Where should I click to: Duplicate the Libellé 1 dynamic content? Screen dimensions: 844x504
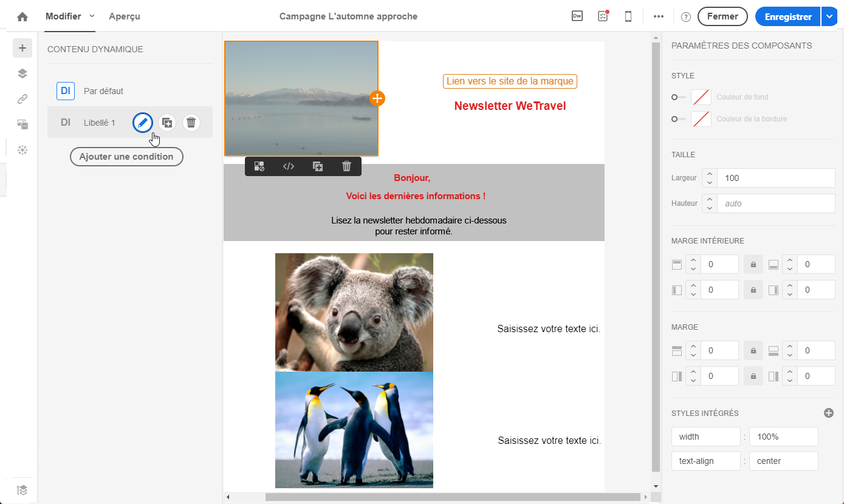click(167, 123)
